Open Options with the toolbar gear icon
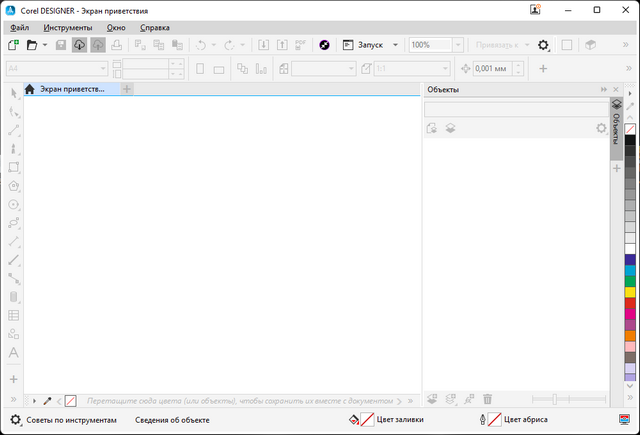This screenshot has height=435, width=640. click(x=543, y=45)
